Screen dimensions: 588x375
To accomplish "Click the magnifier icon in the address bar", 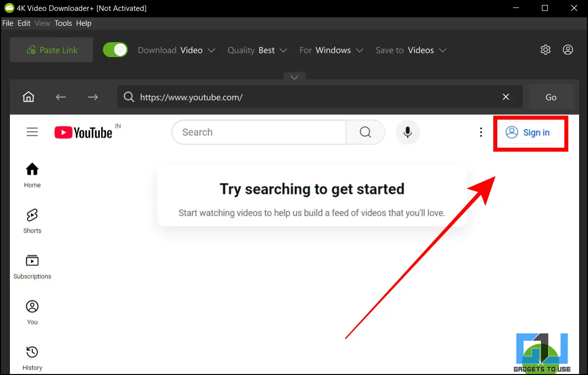I will click(128, 97).
